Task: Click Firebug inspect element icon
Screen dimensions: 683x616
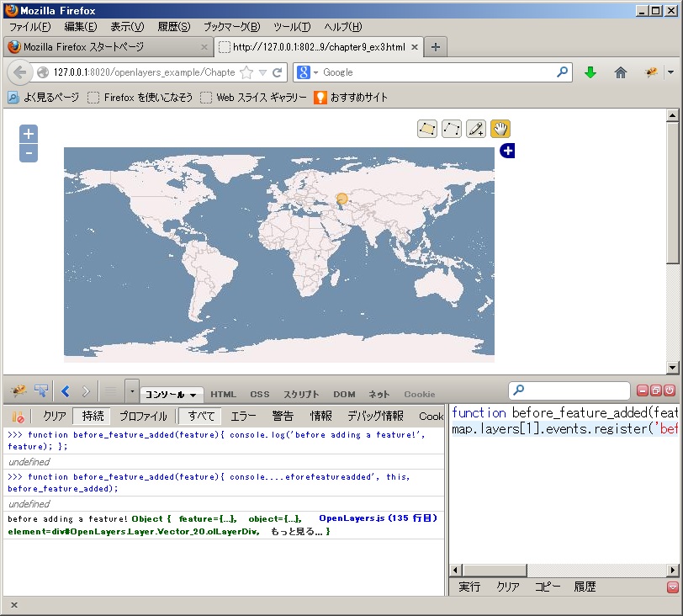Action: (x=40, y=391)
